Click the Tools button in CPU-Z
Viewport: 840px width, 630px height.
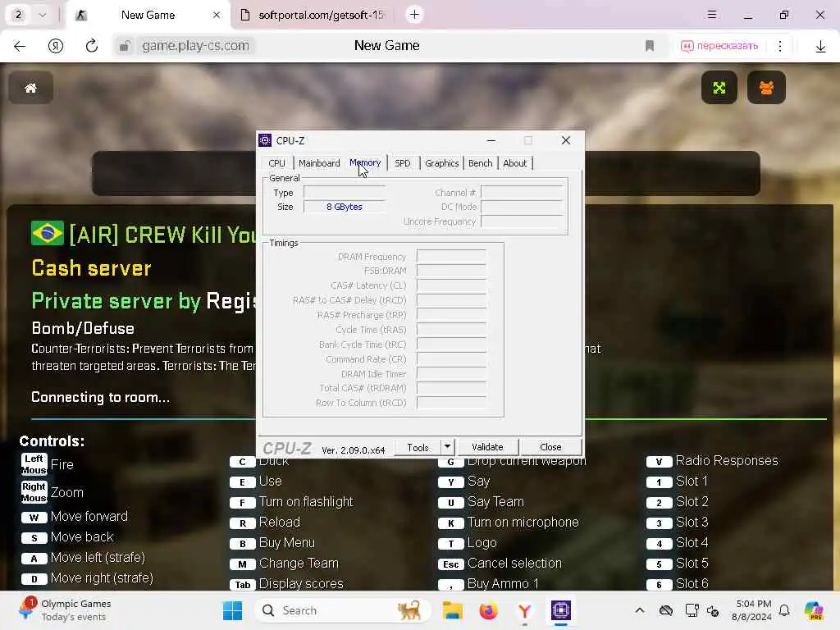click(x=418, y=447)
